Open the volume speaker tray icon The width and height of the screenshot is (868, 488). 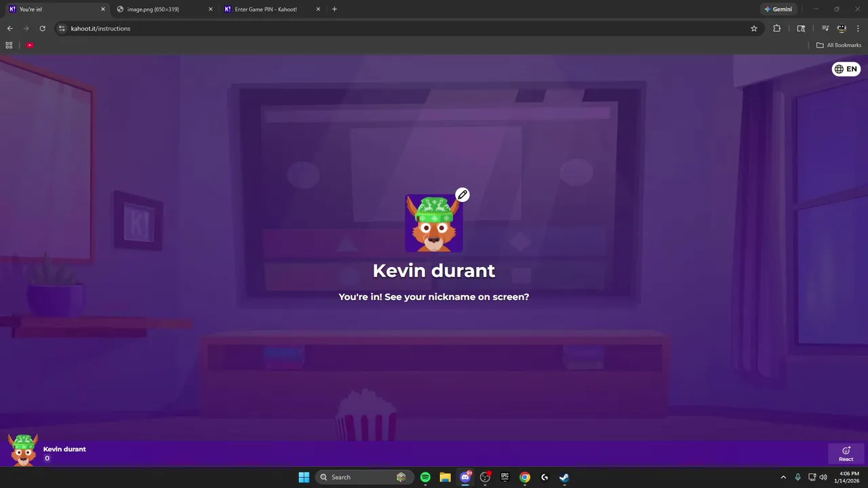pyautogui.click(x=823, y=477)
